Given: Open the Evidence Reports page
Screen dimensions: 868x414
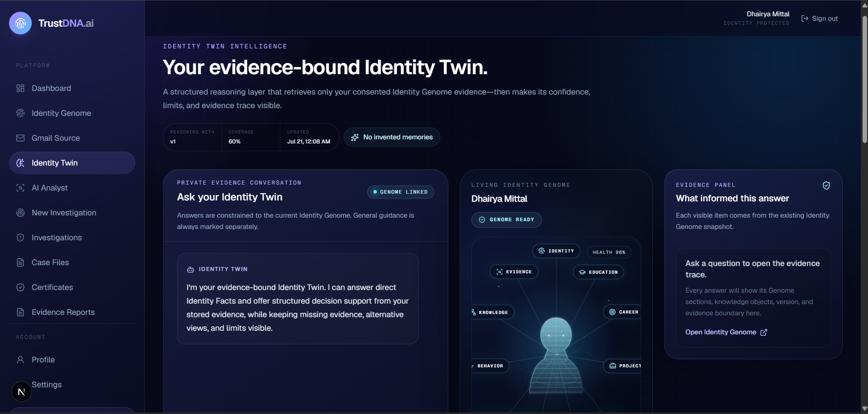Looking at the screenshot, I should 72,312.
